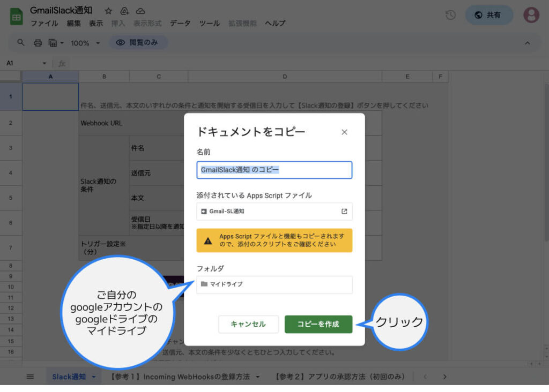Open the ヘルプ menu
The height and width of the screenshot is (392, 549).
click(x=275, y=24)
